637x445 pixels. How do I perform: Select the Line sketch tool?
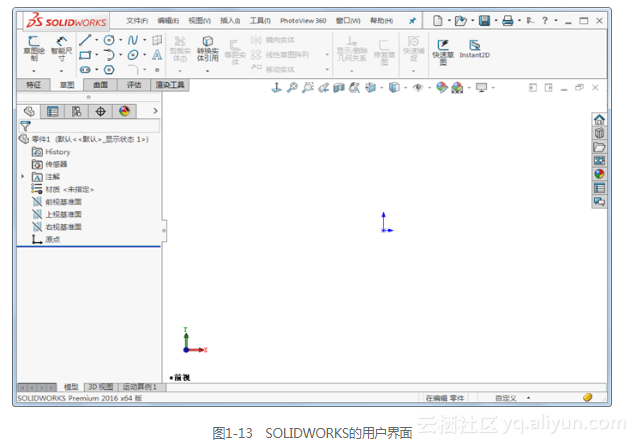coord(85,40)
